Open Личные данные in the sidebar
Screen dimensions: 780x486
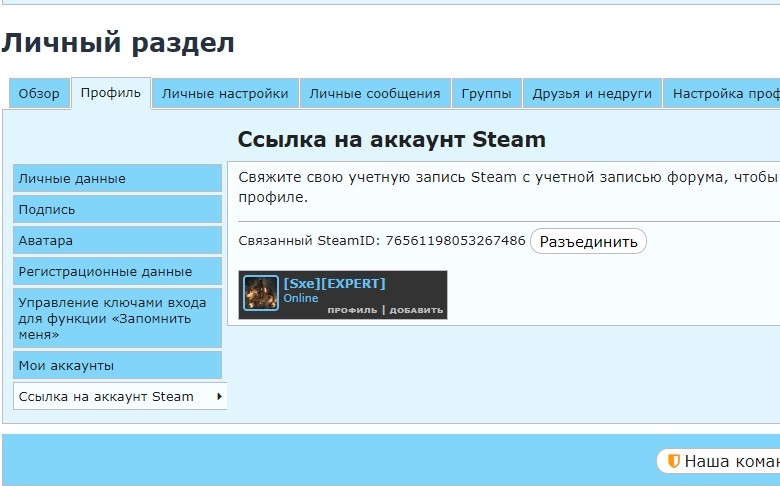point(117,179)
